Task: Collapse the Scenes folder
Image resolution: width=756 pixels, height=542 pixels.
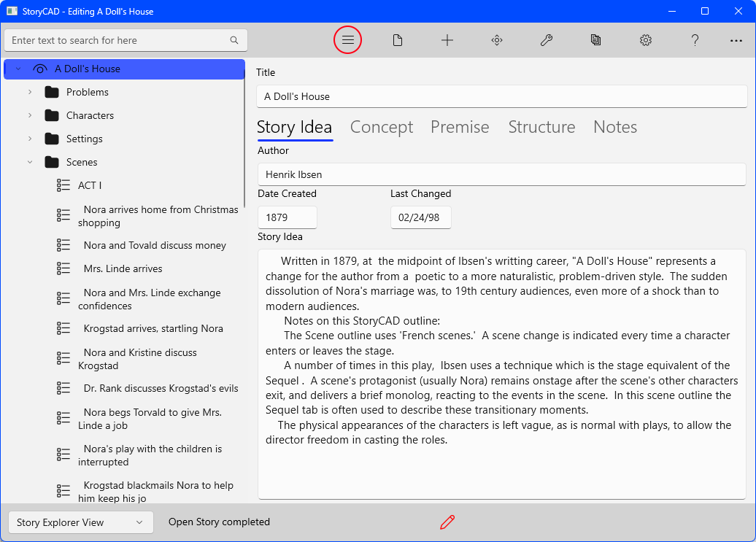Action: pos(30,162)
